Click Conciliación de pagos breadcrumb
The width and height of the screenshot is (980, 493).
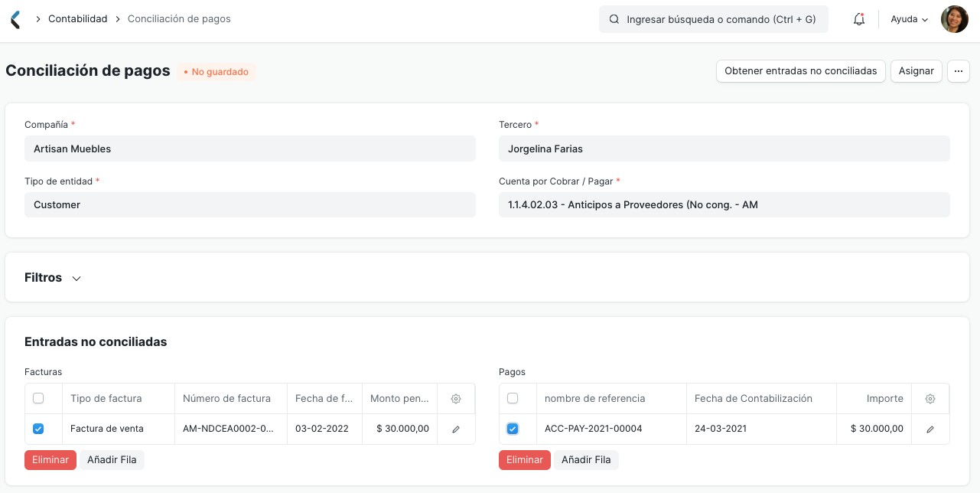click(179, 18)
